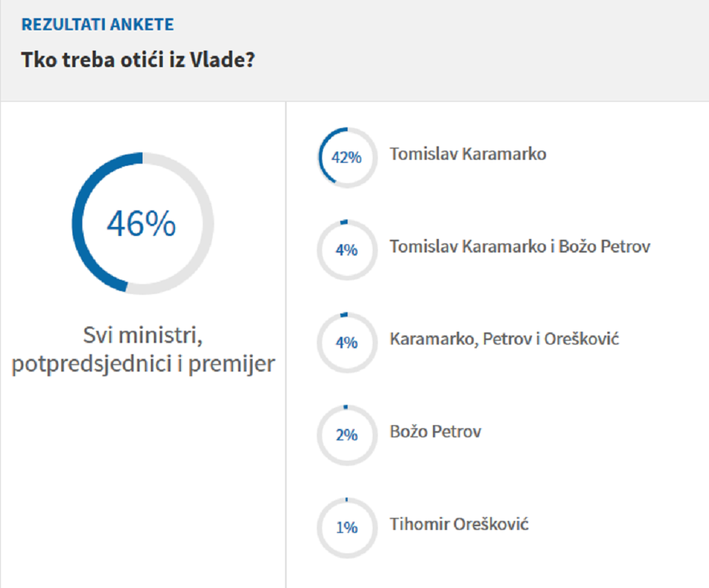This screenshot has width=709, height=588.
Task: Select the "Tihomir Orešković" option label
Action: [459, 525]
